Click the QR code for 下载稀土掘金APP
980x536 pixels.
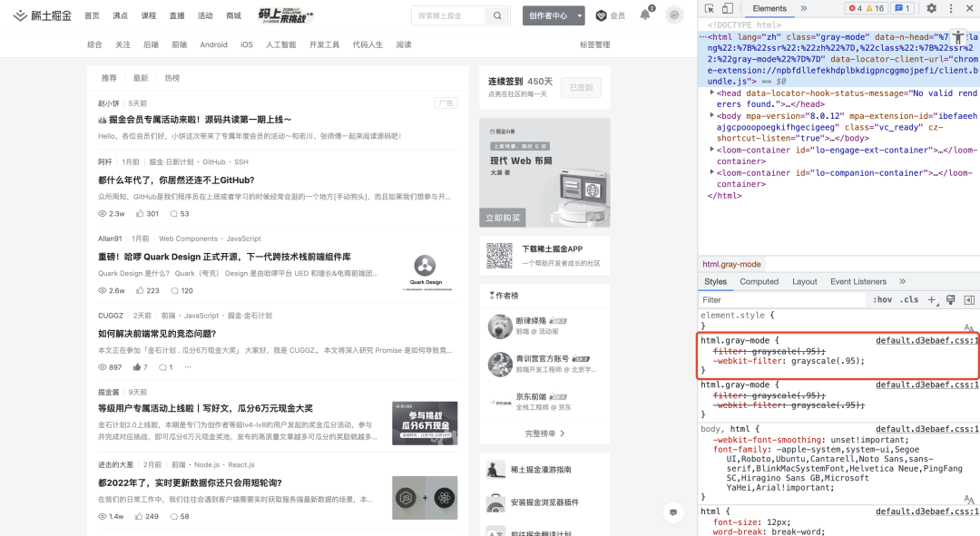499,256
